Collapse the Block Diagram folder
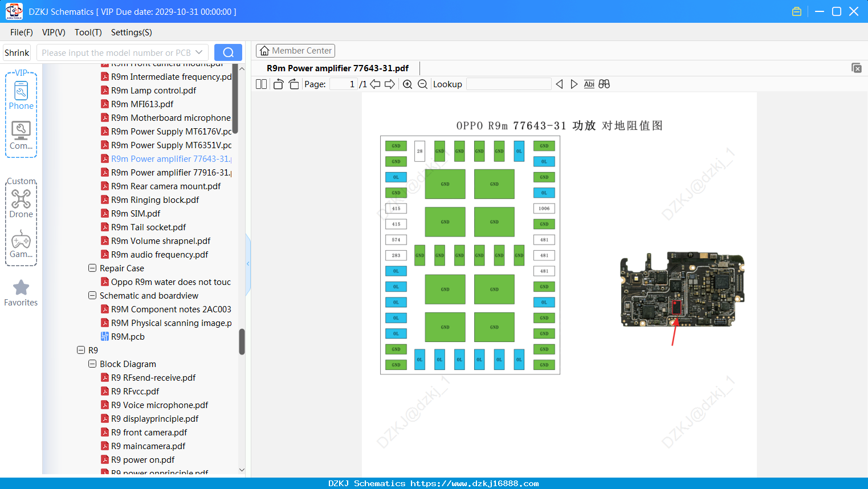This screenshot has height=489, width=868. click(92, 364)
